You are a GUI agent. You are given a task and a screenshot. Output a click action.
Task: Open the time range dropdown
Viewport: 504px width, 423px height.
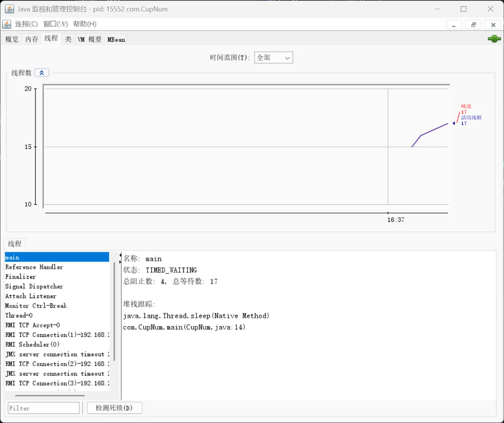(x=273, y=58)
